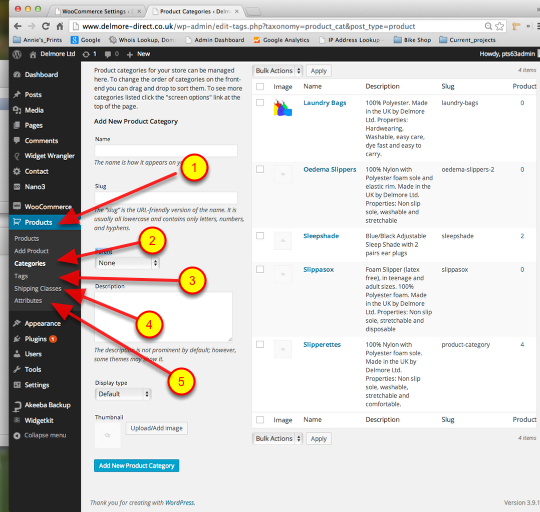The image size is (540, 512).
Task: Click the browser forward arrow
Action: coord(32,26)
